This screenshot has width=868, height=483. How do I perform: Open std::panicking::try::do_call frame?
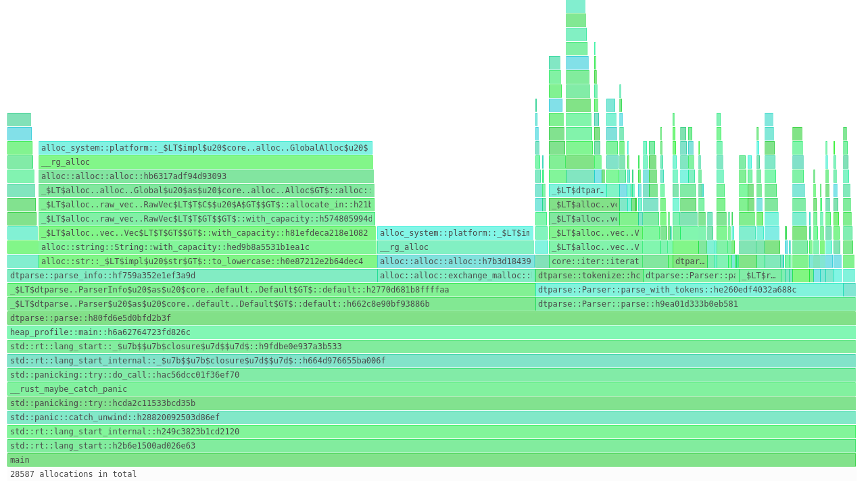click(431, 375)
